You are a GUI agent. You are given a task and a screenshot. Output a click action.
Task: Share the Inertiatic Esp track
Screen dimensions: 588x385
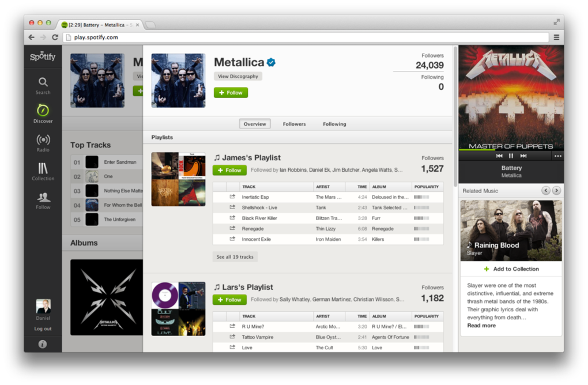click(232, 197)
